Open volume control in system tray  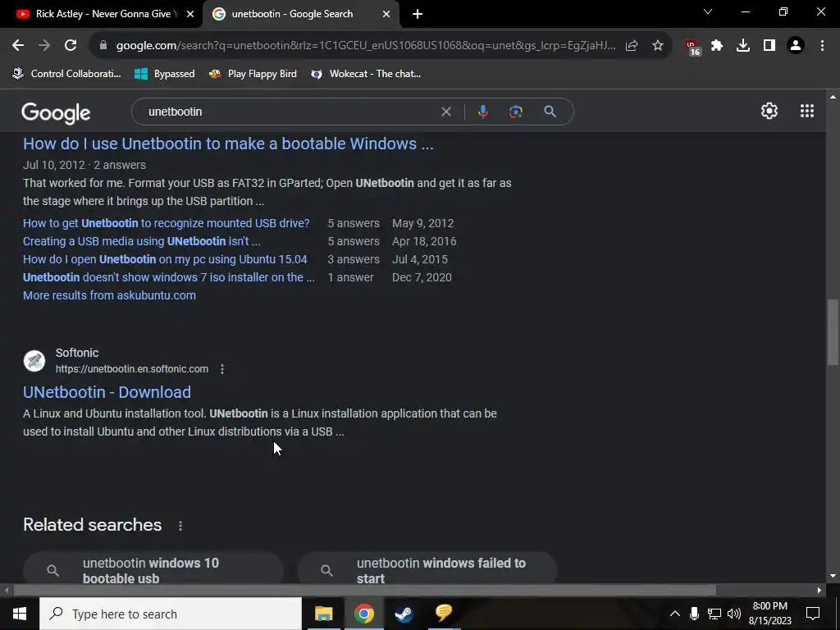click(734, 614)
